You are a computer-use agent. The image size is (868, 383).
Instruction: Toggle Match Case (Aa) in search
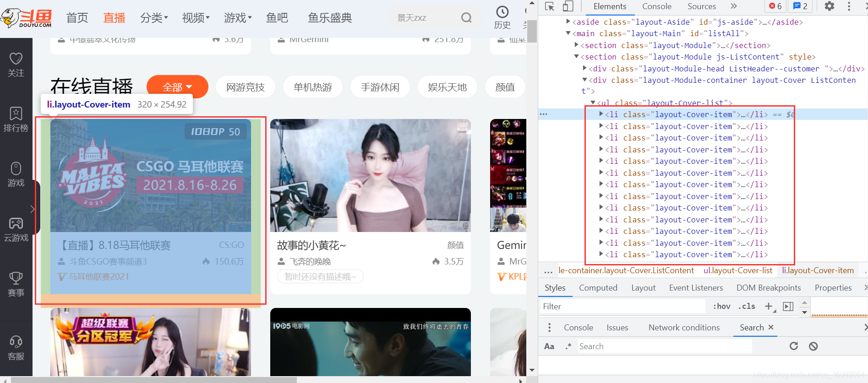coord(549,346)
